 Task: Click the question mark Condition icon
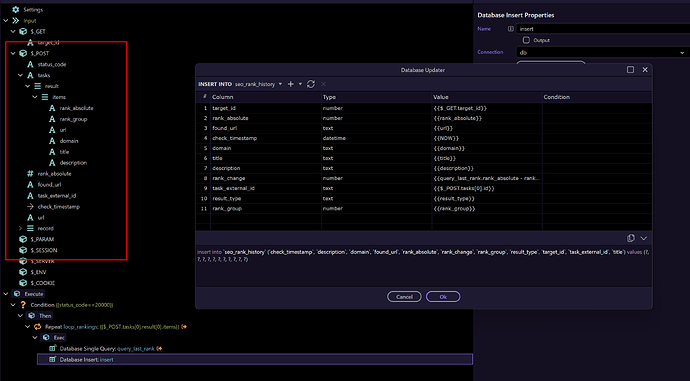click(23, 305)
